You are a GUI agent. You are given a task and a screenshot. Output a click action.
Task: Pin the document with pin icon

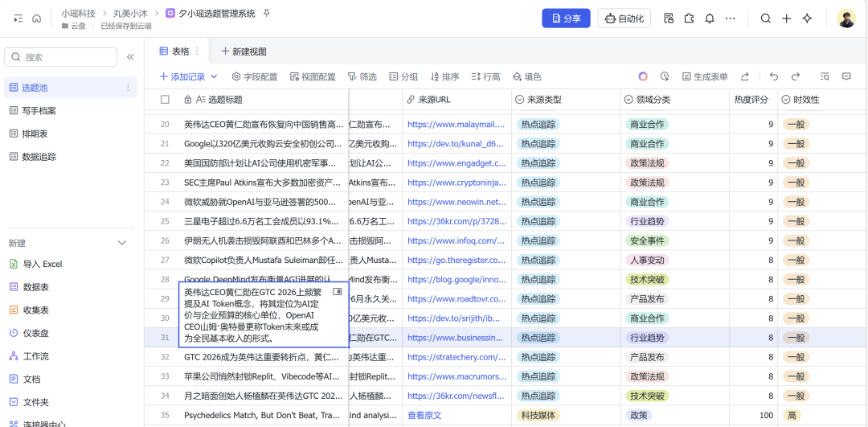pyautogui.click(x=267, y=14)
